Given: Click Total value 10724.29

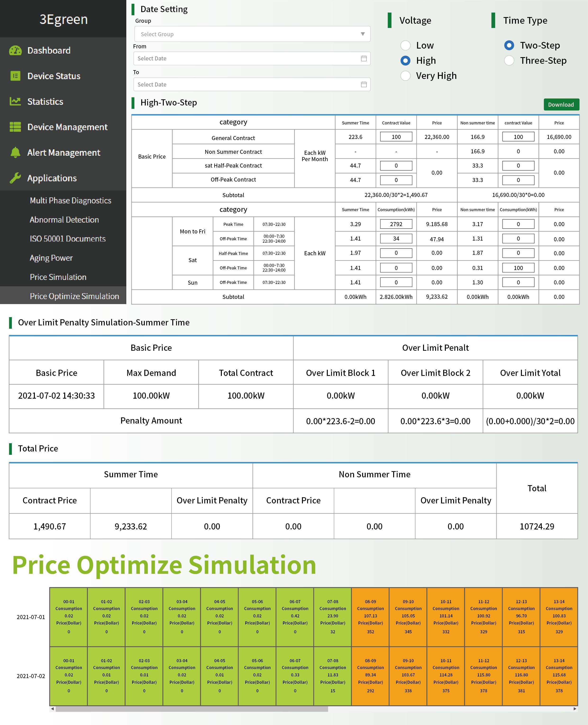Looking at the screenshot, I should point(537,527).
